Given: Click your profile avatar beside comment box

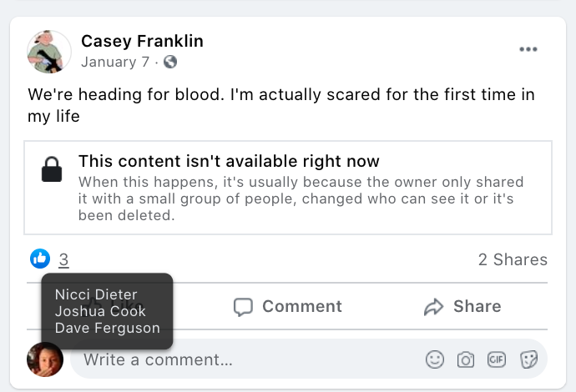Looking at the screenshot, I should (x=45, y=359).
